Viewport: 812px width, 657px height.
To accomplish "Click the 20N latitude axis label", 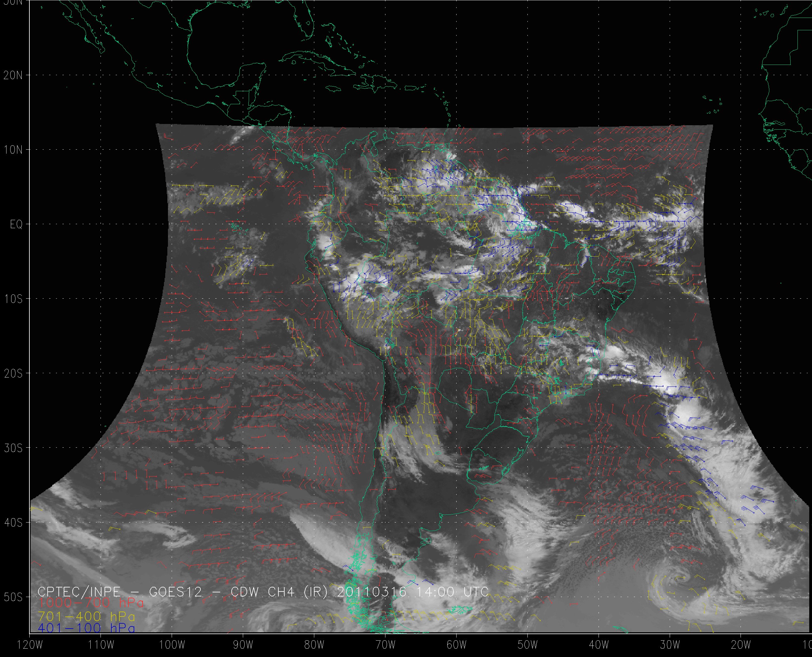I will tap(13, 75).
